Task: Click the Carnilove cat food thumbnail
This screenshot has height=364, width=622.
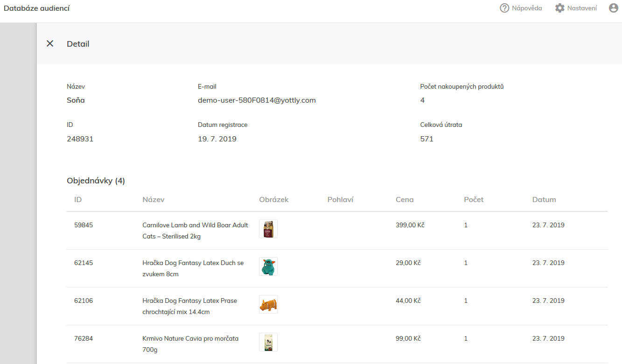Action: click(268, 229)
